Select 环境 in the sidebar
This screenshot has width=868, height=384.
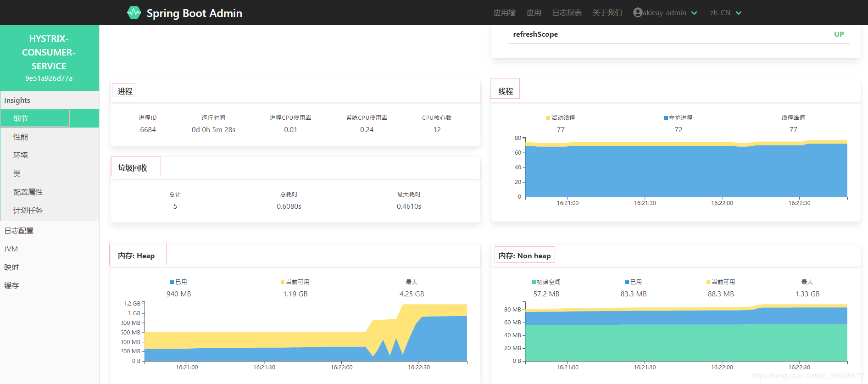coord(50,155)
